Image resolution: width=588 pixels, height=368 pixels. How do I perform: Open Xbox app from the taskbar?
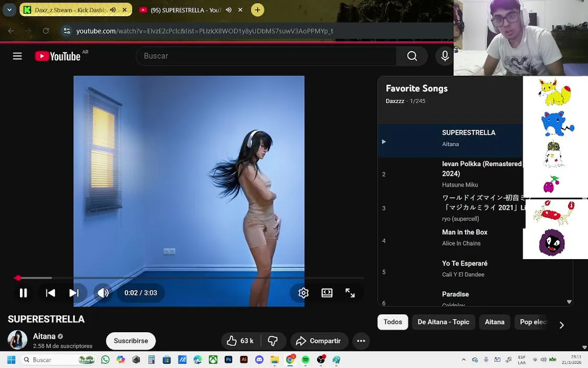213,360
